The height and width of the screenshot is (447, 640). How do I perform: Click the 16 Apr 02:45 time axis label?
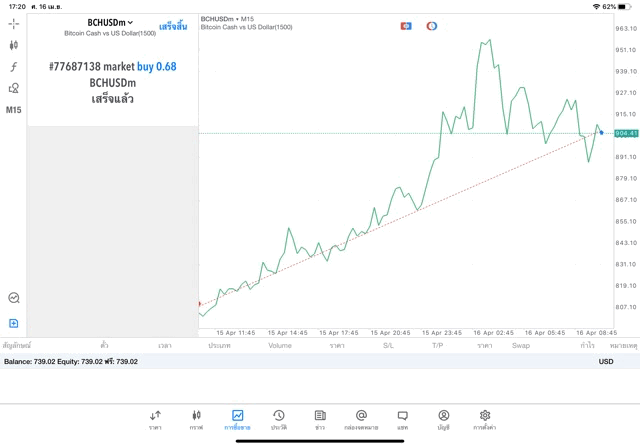click(493, 333)
